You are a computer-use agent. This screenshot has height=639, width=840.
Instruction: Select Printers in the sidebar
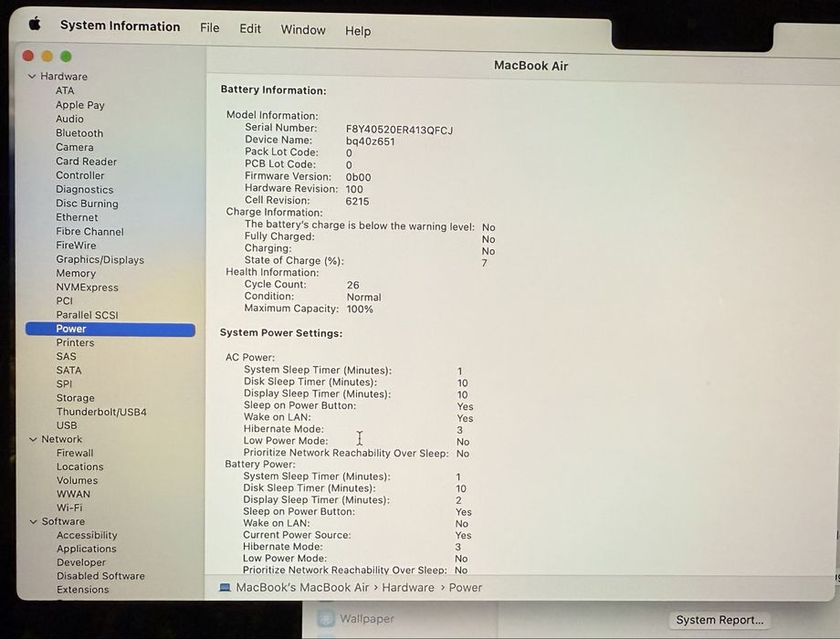click(75, 343)
